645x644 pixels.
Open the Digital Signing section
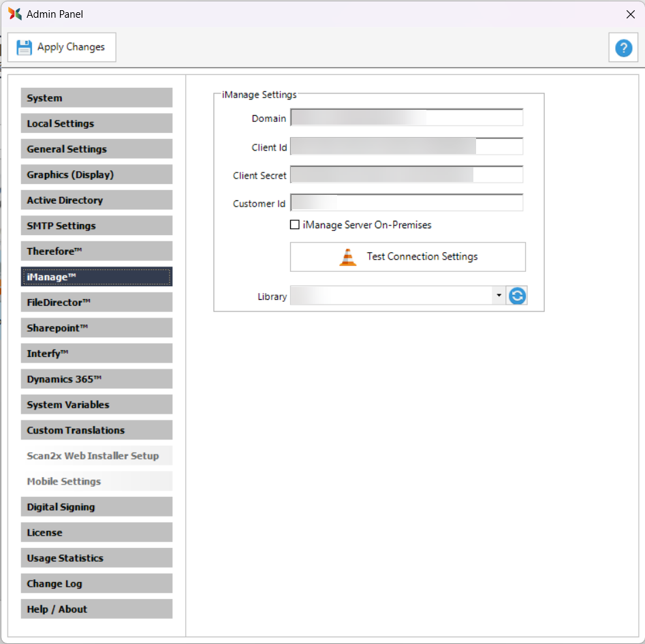pos(96,507)
